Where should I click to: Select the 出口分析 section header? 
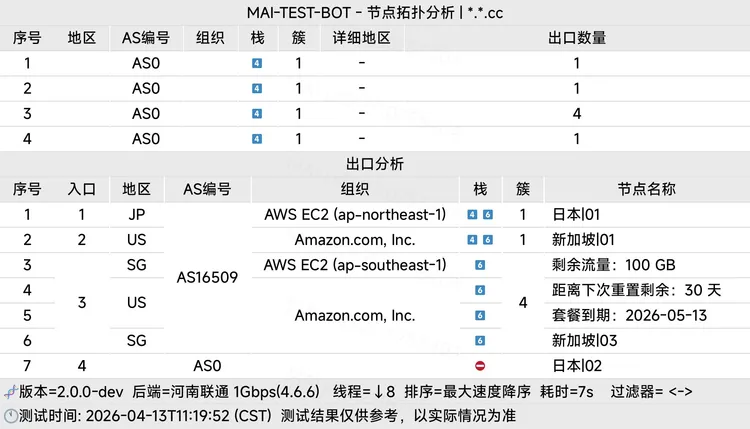click(x=375, y=164)
